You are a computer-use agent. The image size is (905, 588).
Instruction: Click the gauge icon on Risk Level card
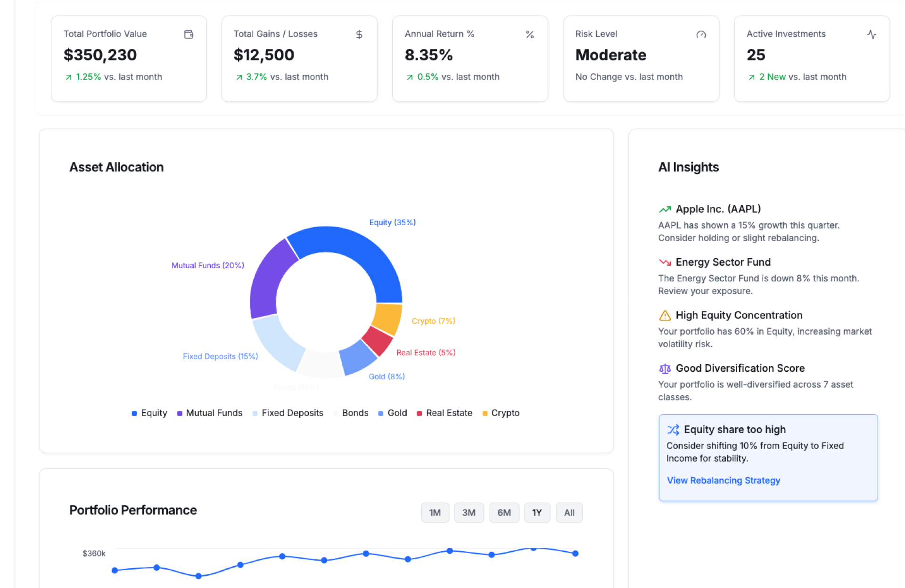(701, 34)
